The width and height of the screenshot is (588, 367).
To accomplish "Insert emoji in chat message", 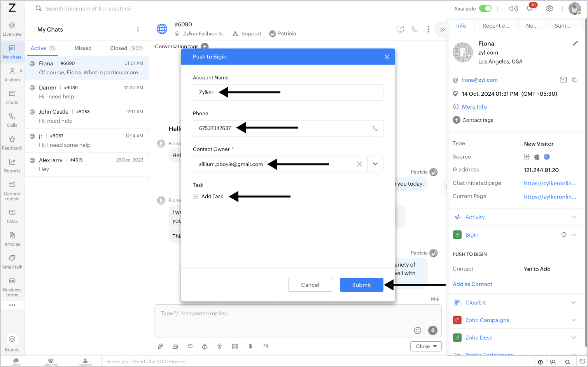I will click(418, 330).
